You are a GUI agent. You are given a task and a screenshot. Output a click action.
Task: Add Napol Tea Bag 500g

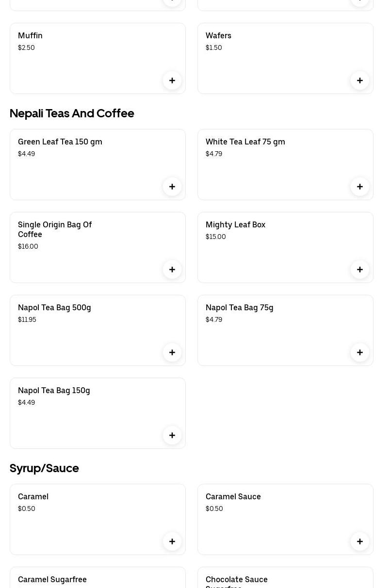(172, 352)
